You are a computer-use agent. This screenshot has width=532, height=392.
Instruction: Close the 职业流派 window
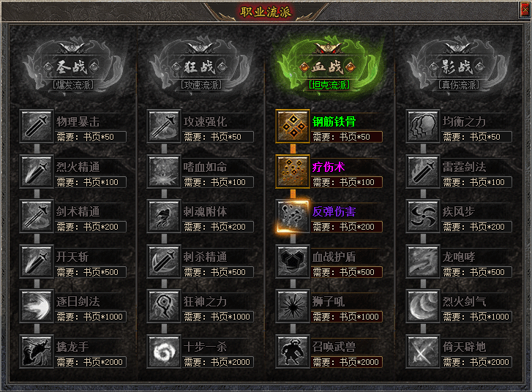pyautogui.click(x=525, y=10)
